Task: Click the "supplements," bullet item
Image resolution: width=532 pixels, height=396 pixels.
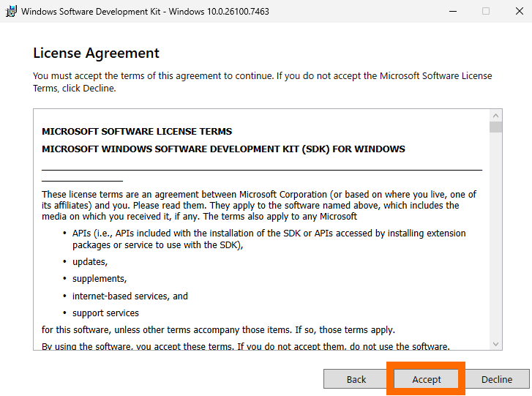Action: [100, 279]
